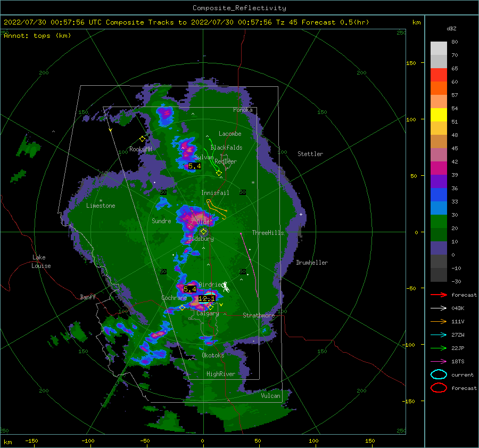
Task: Click the HighRiver city label
Action: pos(221,374)
